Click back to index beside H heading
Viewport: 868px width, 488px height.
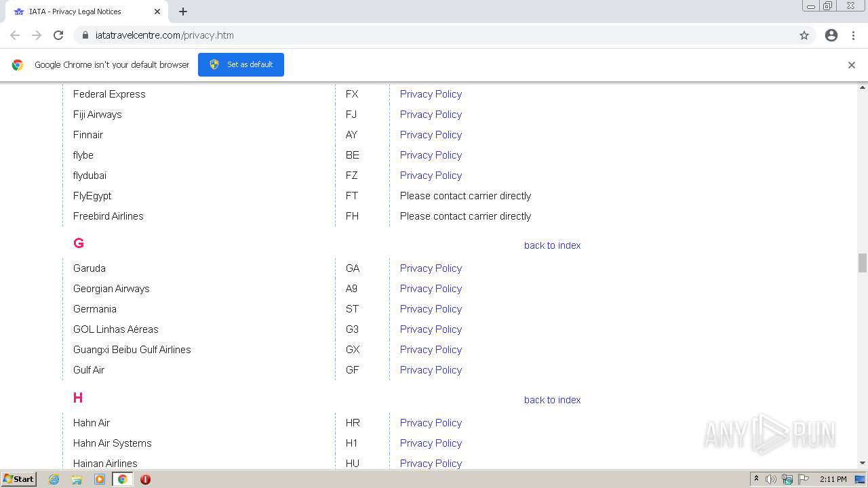[x=552, y=400]
